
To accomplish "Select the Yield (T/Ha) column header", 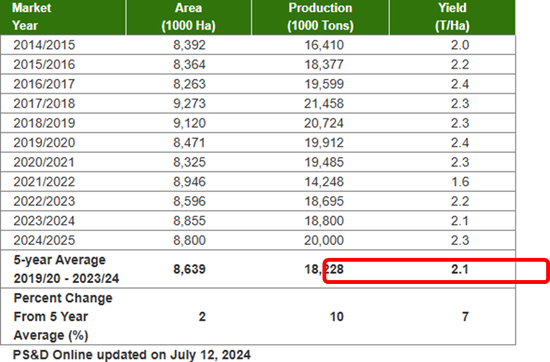I will (x=452, y=16).
